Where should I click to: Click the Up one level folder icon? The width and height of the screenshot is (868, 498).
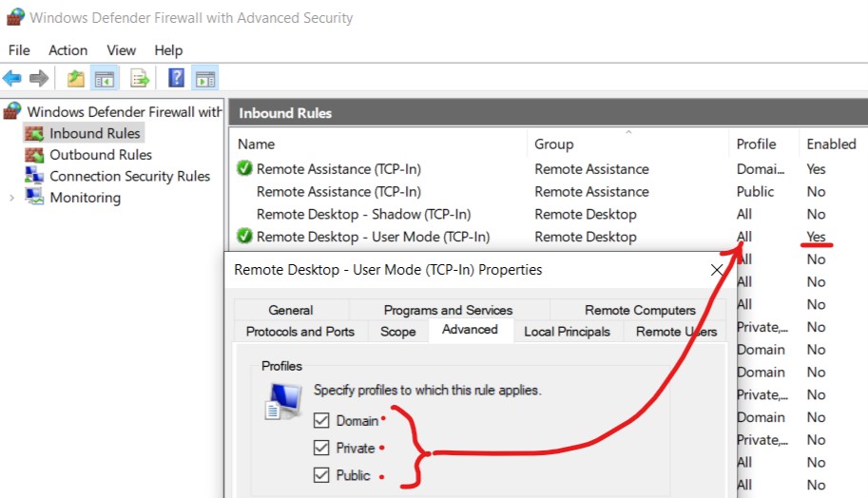point(76,78)
